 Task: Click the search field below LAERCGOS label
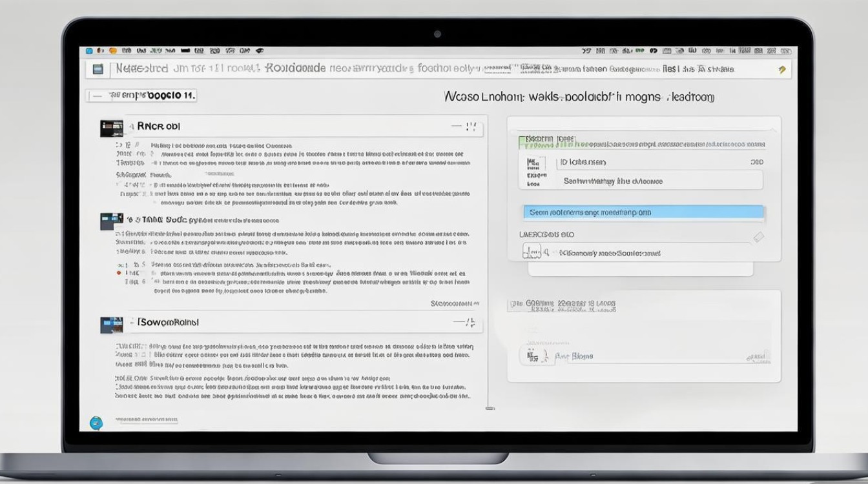639,253
